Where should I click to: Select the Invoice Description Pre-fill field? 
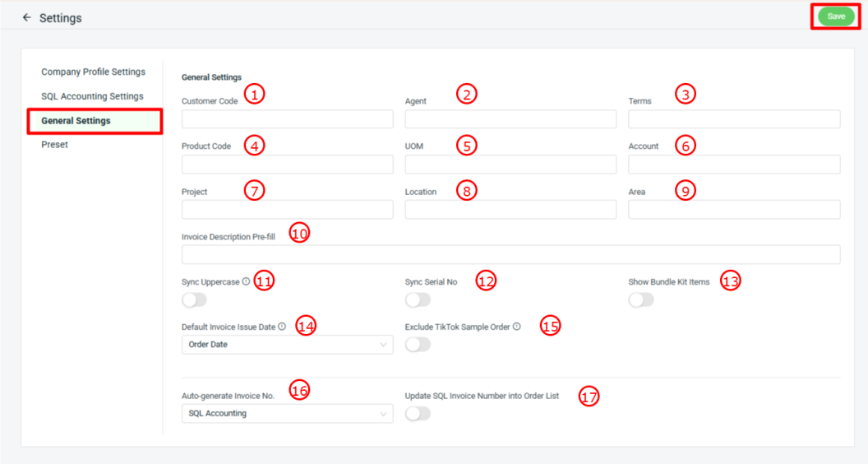point(510,254)
